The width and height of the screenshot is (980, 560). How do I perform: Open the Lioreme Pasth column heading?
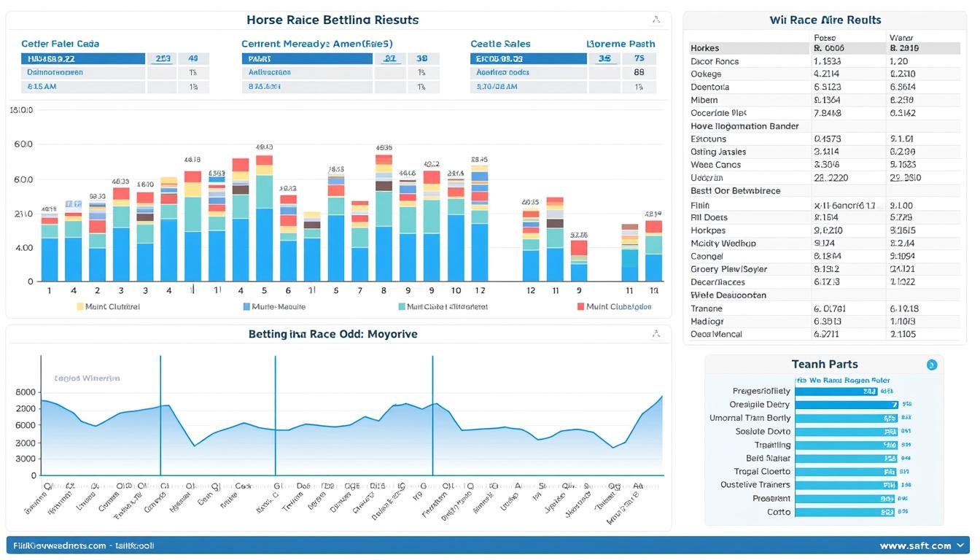coord(620,44)
